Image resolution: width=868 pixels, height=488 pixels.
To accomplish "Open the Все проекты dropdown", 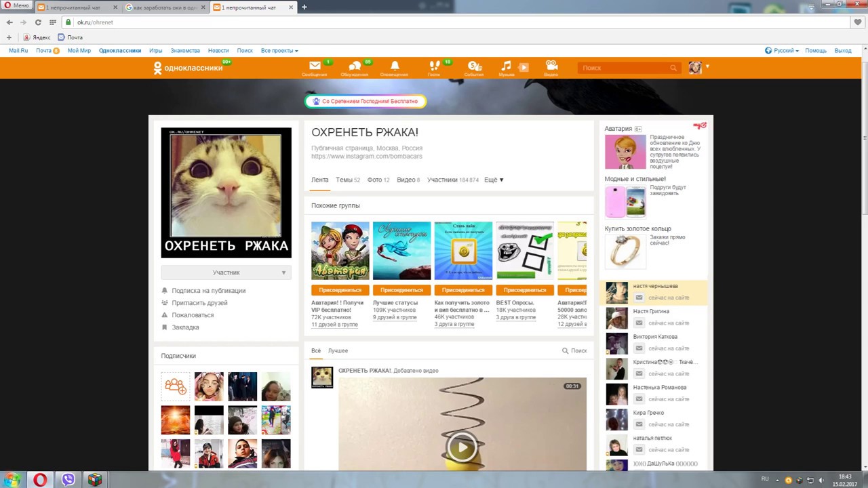I will 279,51.
